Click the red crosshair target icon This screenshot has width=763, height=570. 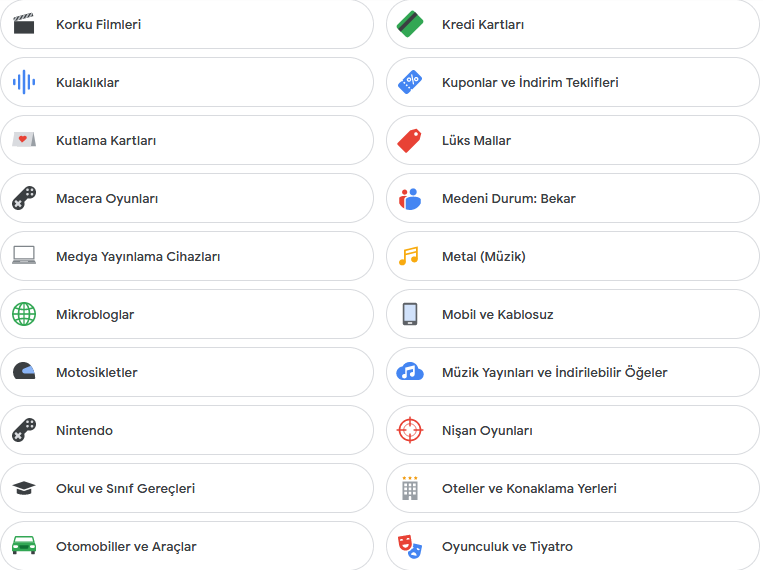pos(410,430)
